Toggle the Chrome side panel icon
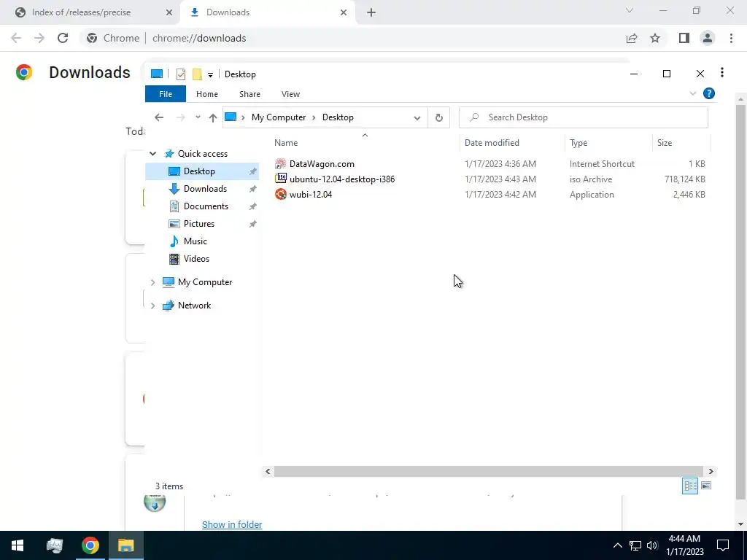 tap(684, 38)
